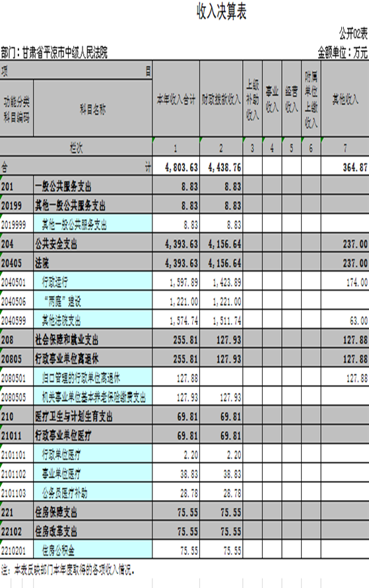The image size is (369, 588).
Task: Click the title 收入决算表
Action: coord(221,12)
